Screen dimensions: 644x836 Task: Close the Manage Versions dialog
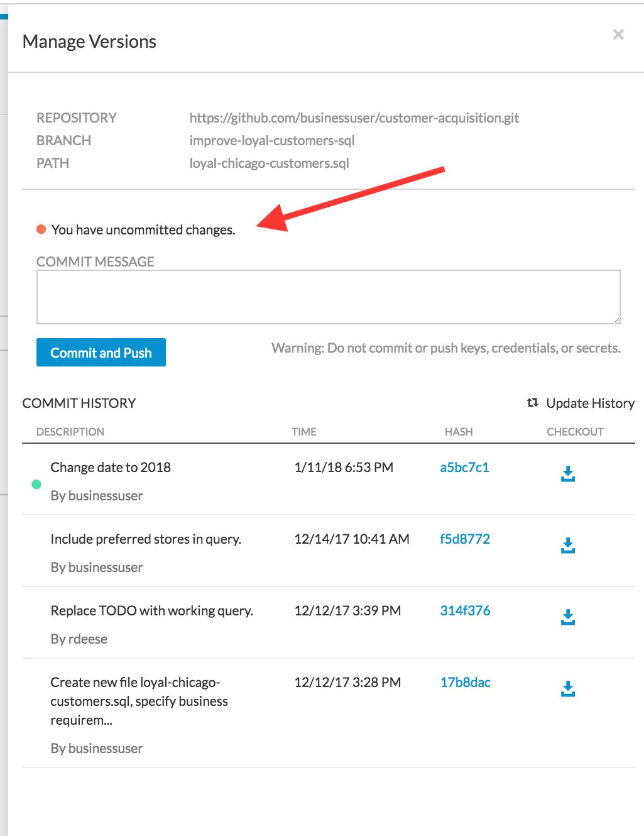618,35
